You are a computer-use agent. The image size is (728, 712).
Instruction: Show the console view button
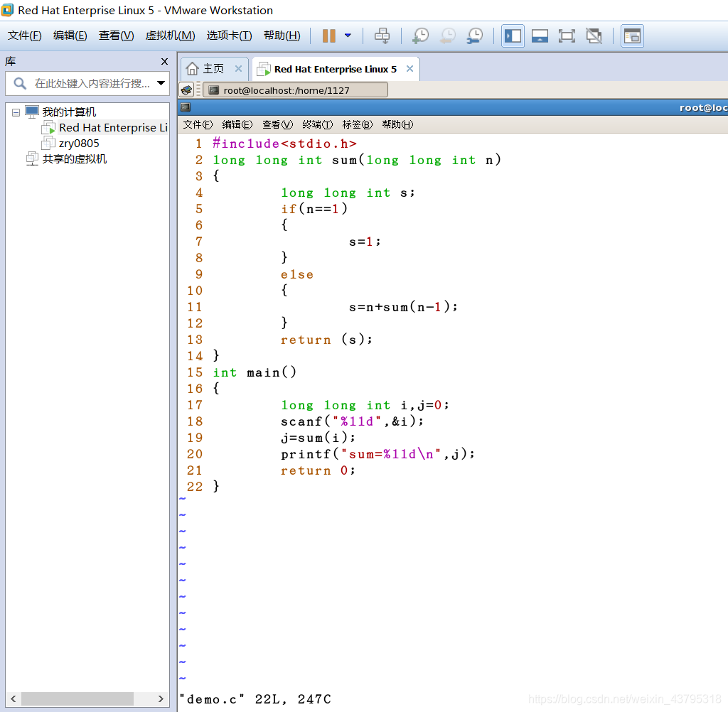coord(632,36)
